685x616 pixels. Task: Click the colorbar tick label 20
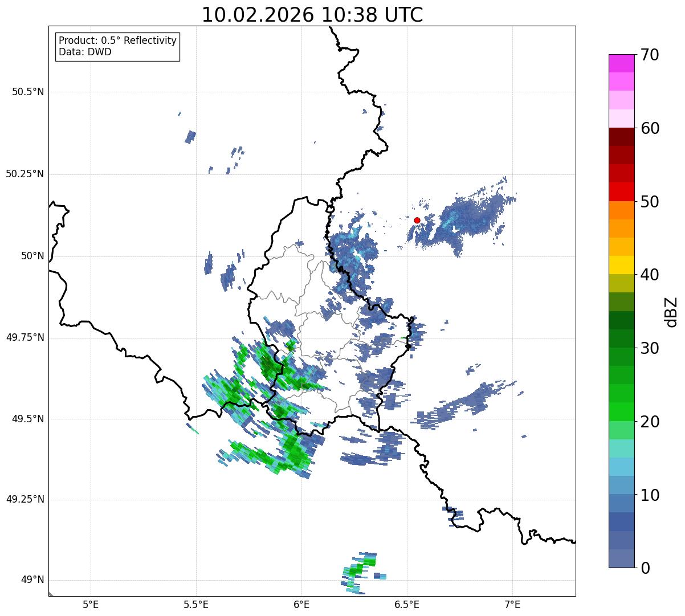click(650, 422)
